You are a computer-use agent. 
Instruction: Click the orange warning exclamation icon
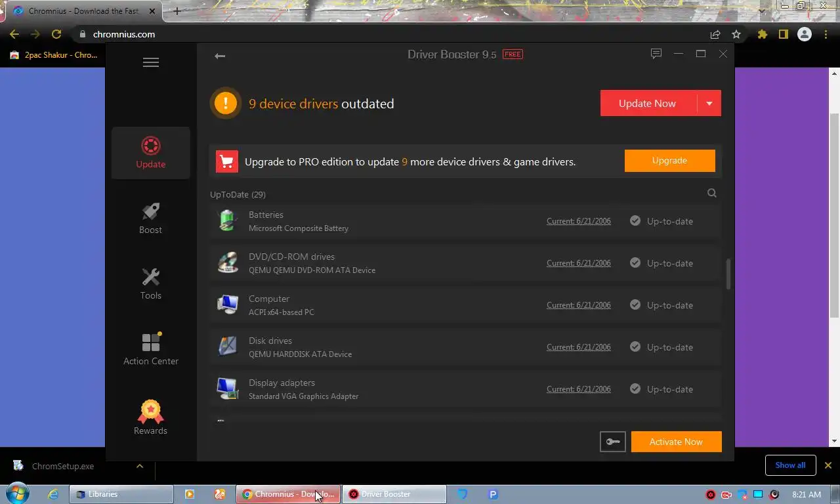click(x=226, y=103)
